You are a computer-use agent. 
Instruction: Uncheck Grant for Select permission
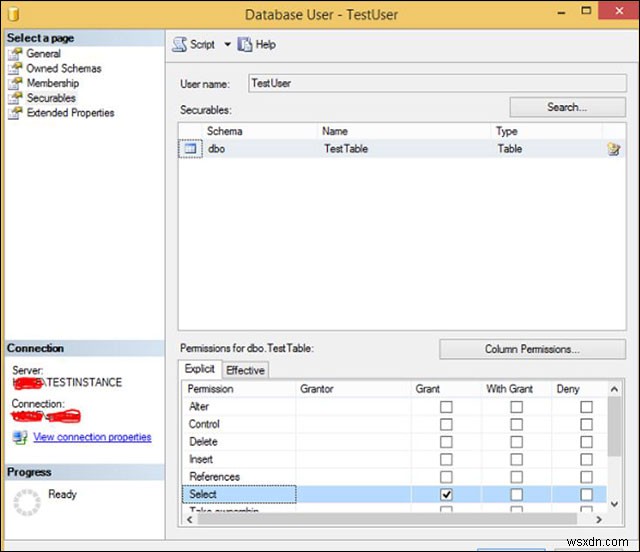click(446, 494)
